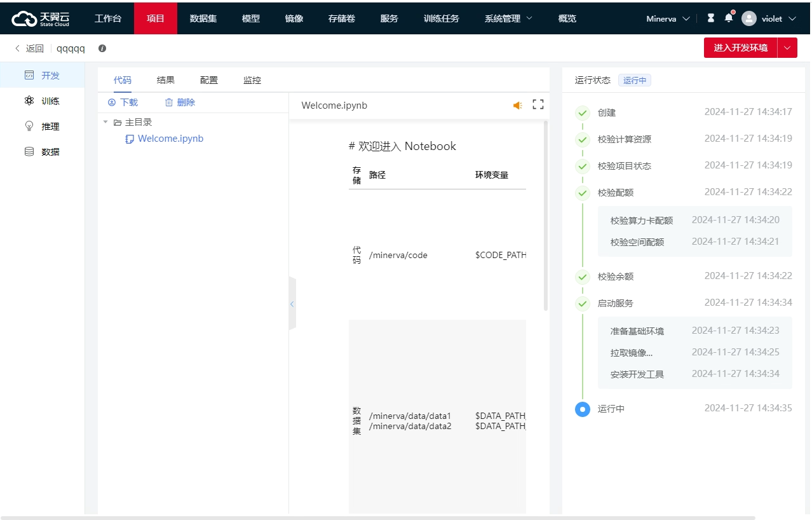Open the 数据集 top menu
Image resolution: width=812 pixels, height=520 pixels.
click(203, 18)
